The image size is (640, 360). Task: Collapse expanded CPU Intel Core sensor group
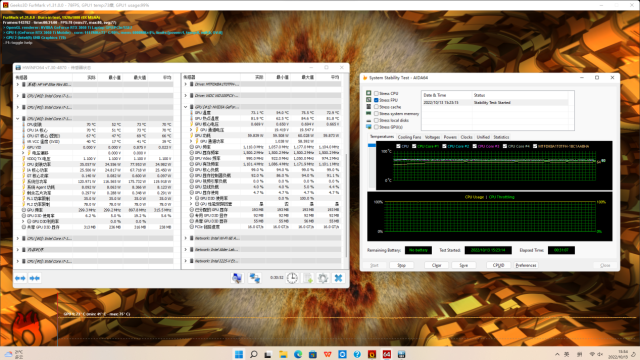(18, 118)
